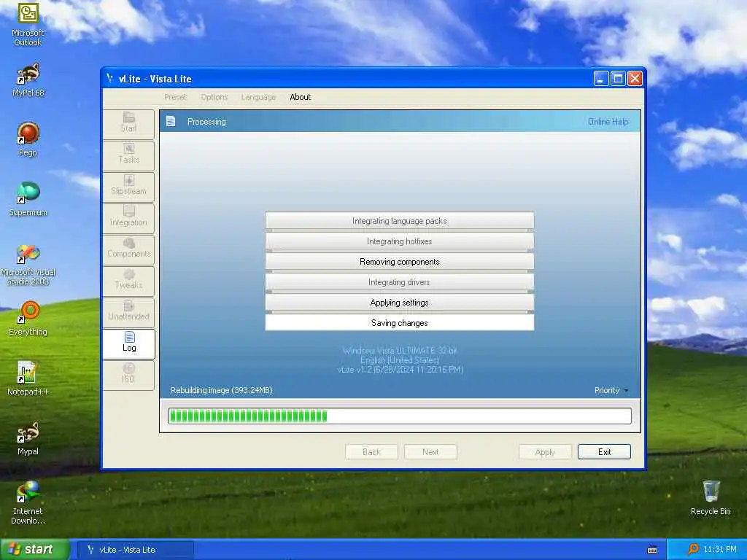Expand the Priority dropdown

pyautogui.click(x=611, y=391)
